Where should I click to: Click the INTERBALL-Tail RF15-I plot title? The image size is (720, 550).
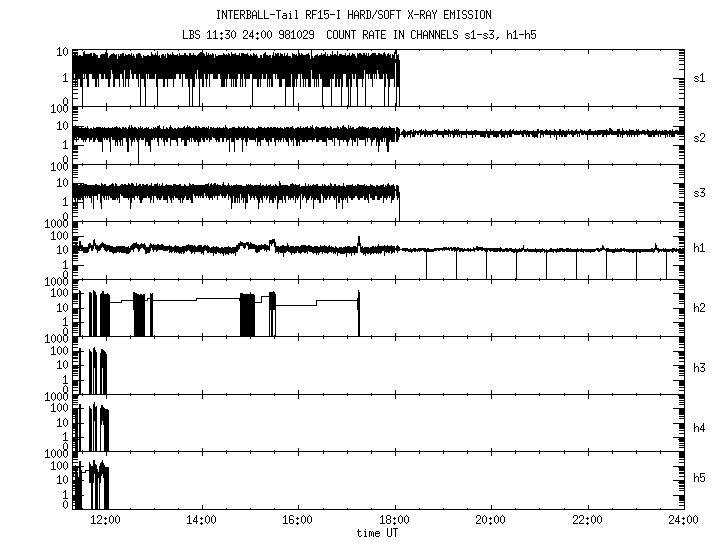click(354, 15)
